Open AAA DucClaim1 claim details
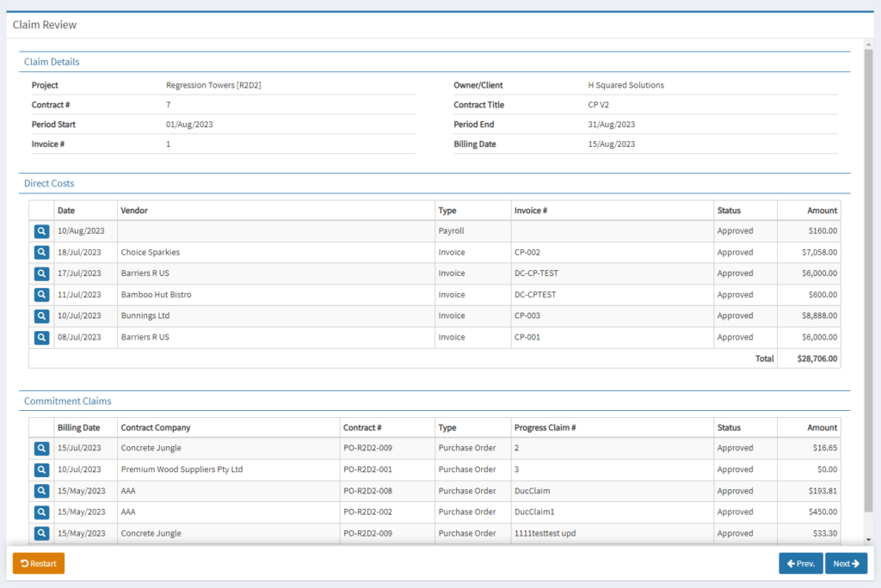Image resolution: width=881 pixels, height=588 pixels. 41,512
